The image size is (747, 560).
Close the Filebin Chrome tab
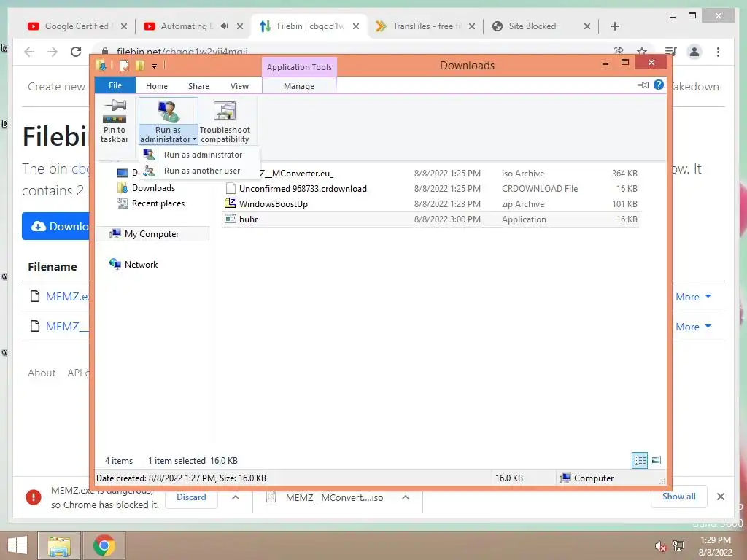click(356, 26)
